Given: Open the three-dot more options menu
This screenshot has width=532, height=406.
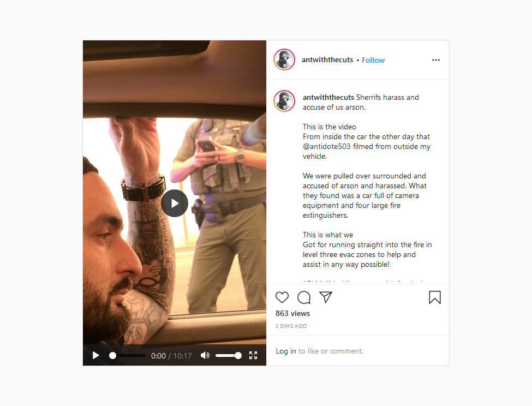Looking at the screenshot, I should (435, 60).
